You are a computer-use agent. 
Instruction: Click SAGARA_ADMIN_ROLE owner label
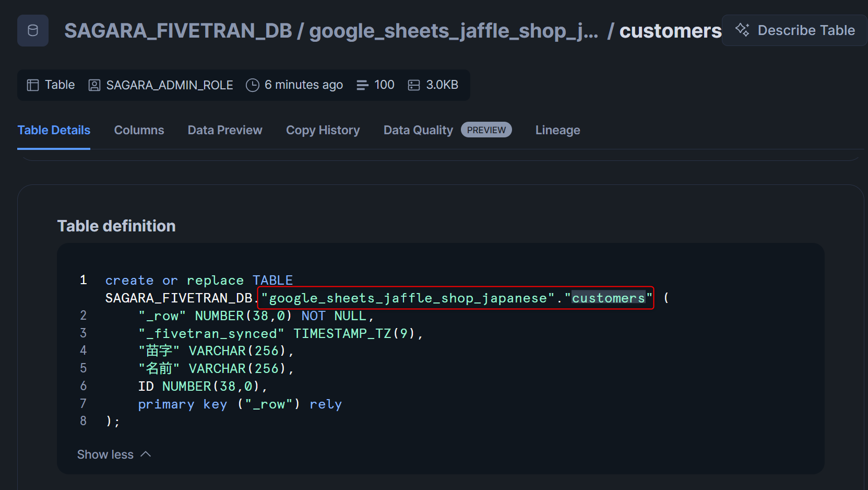coord(170,85)
